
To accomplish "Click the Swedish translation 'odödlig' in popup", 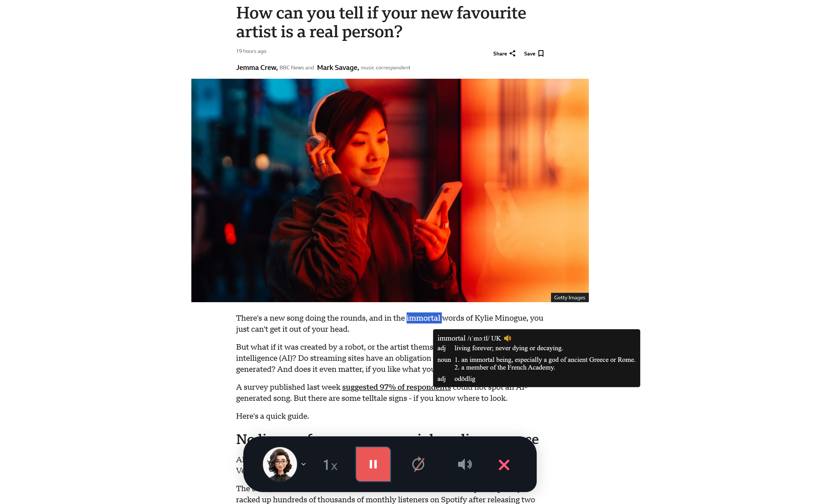I will click(465, 379).
